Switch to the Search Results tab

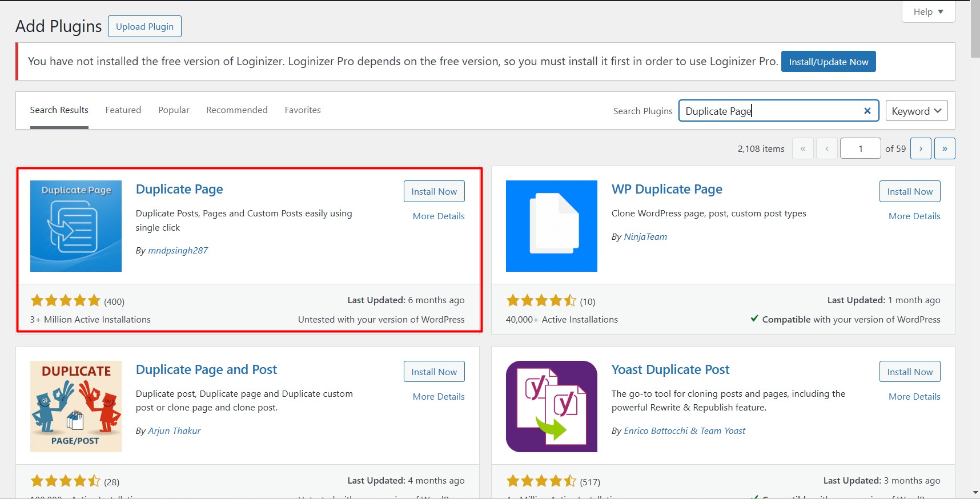(x=59, y=110)
